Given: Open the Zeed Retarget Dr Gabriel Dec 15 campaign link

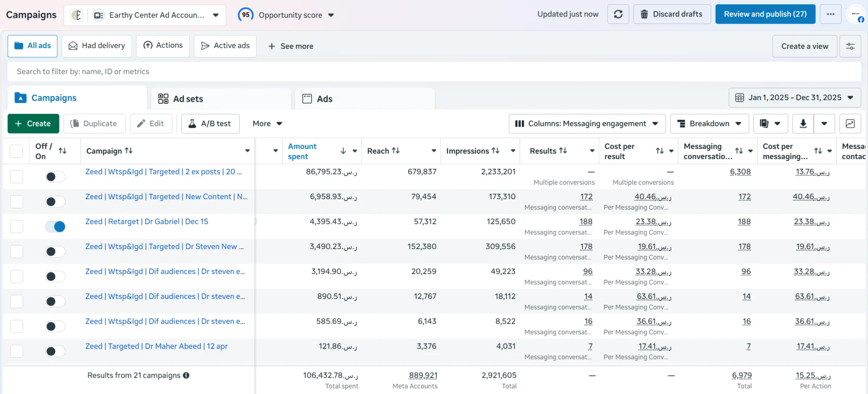Looking at the screenshot, I should pos(147,221).
